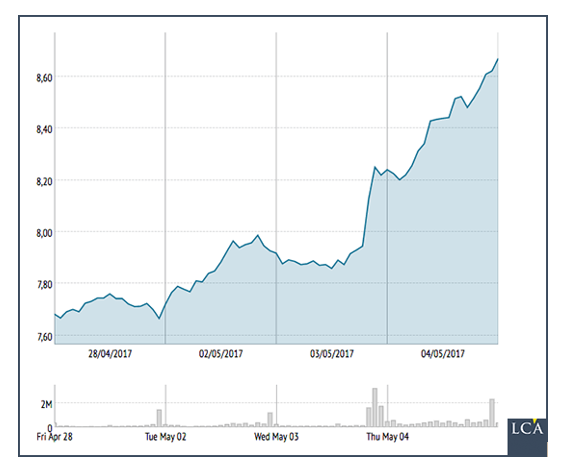
Task: Select the 02/05/2017 date label
Action: 221,353
